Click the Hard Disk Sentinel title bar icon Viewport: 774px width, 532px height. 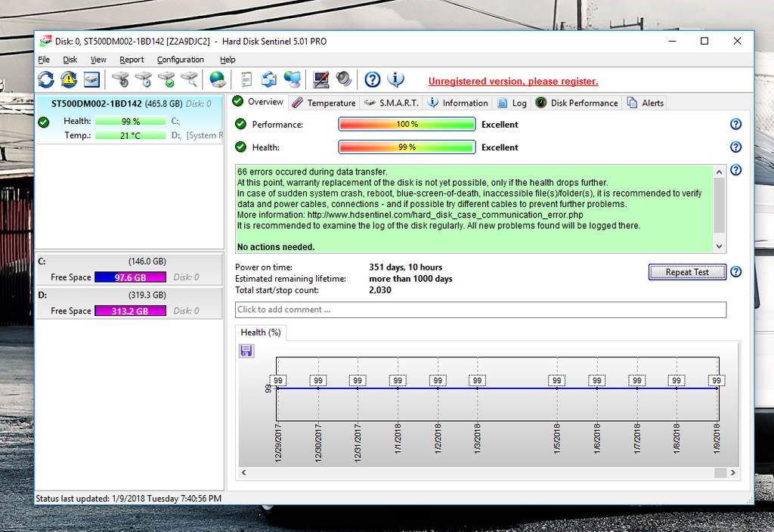[x=45, y=42]
